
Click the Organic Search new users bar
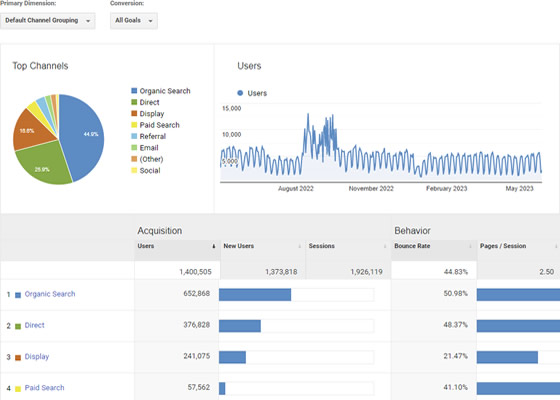coord(255,295)
